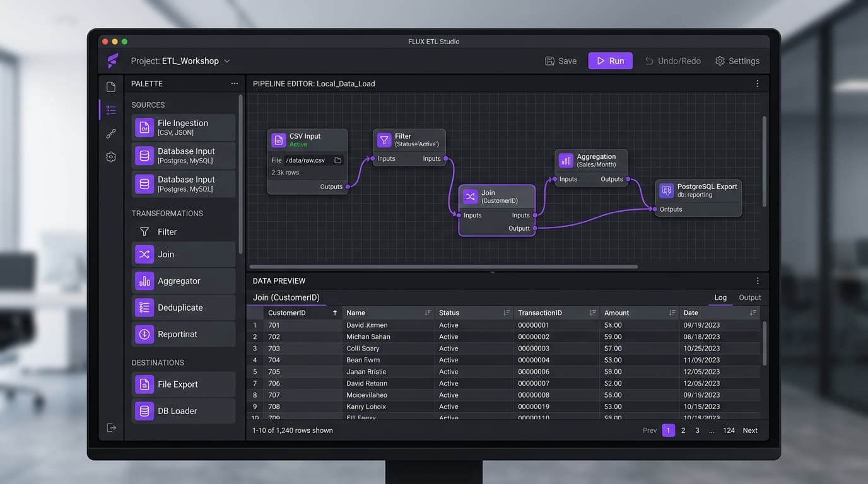Select the Join transformation icon in palette
868x484 pixels.
click(144, 255)
